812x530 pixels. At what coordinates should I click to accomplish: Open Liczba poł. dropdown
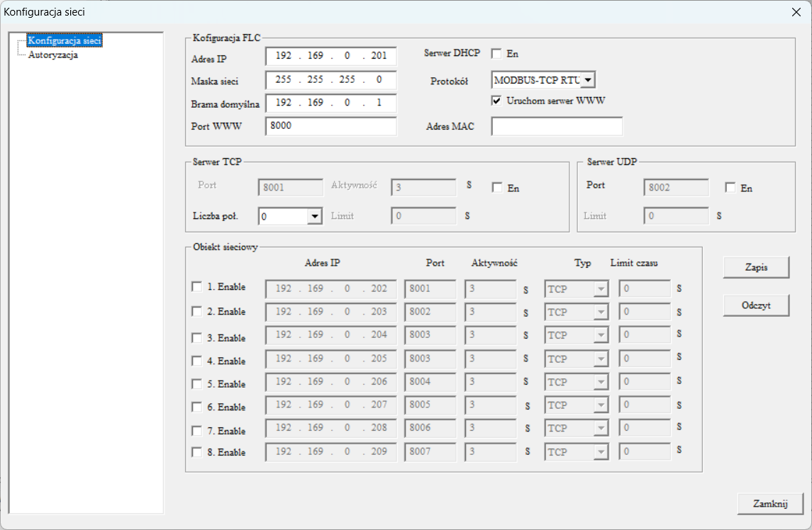pyautogui.click(x=314, y=216)
